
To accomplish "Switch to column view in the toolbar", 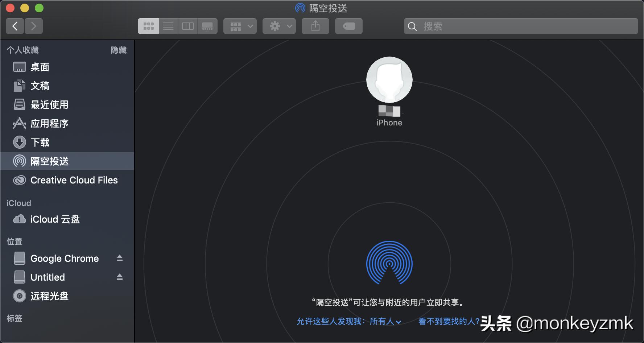I will pyautogui.click(x=188, y=26).
